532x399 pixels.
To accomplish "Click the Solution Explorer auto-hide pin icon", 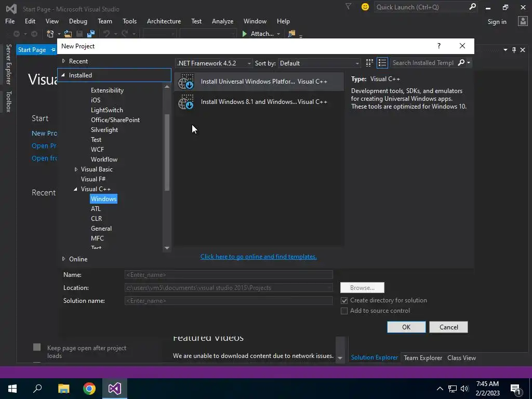I will click(514, 50).
